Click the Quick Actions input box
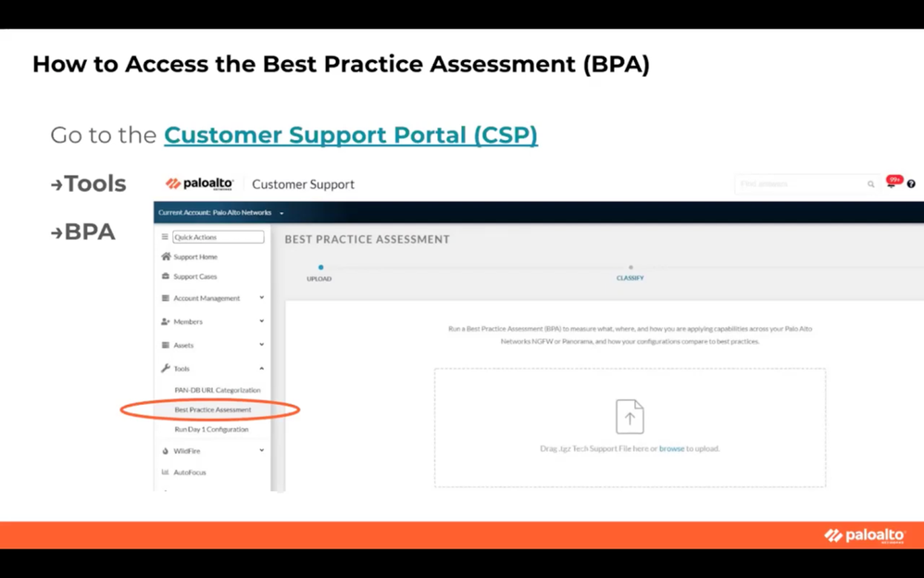This screenshot has width=924, height=578. 218,237
